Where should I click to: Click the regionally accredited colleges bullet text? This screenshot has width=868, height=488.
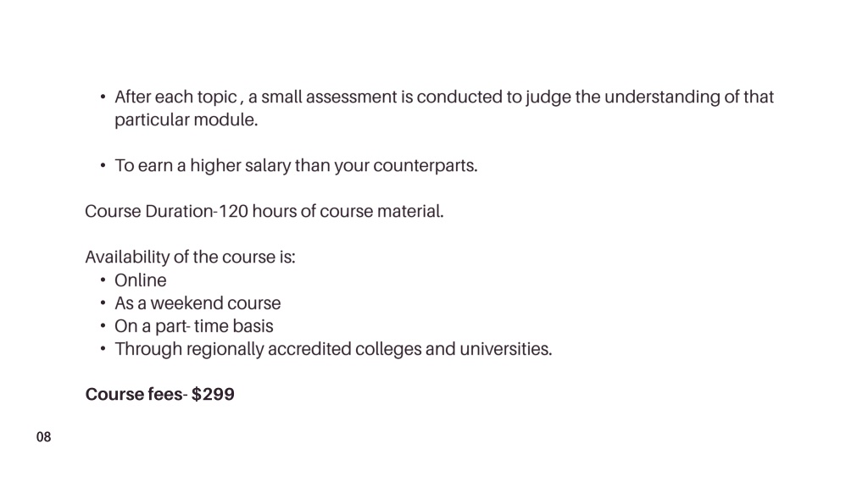point(333,349)
